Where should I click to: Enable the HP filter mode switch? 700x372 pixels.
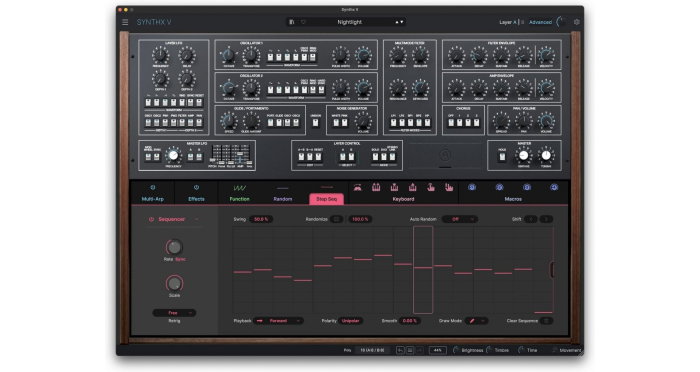[x=427, y=122]
